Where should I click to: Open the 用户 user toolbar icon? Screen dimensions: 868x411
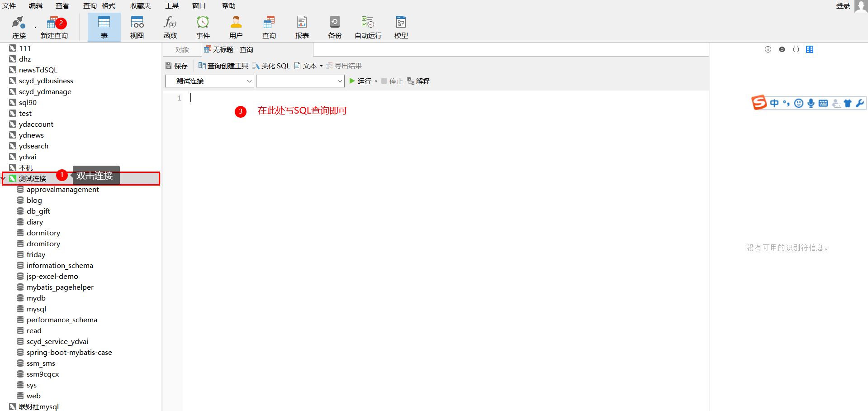pos(236,27)
